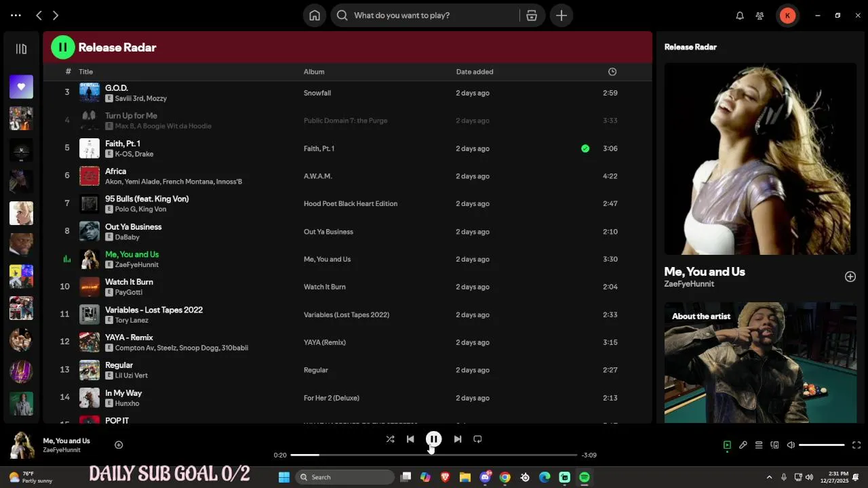
Task: Open For Her 2 (Deluxe) album link
Action: pos(332,398)
